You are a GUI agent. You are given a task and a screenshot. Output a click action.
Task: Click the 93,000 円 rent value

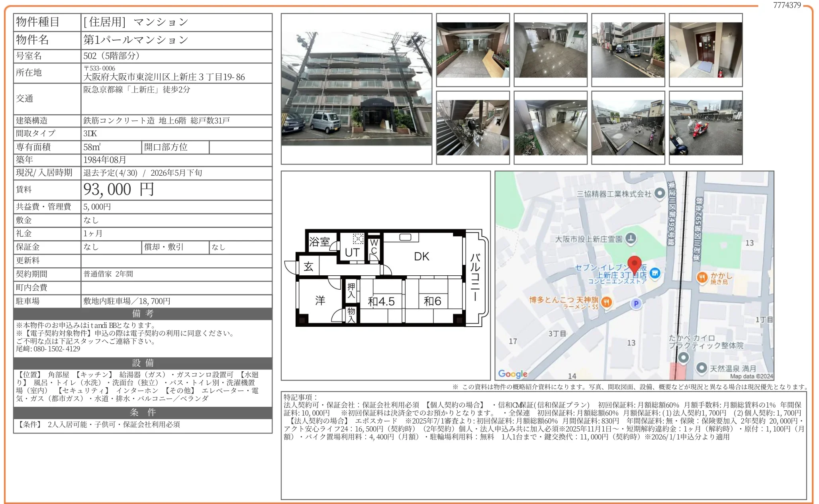[x=119, y=190]
